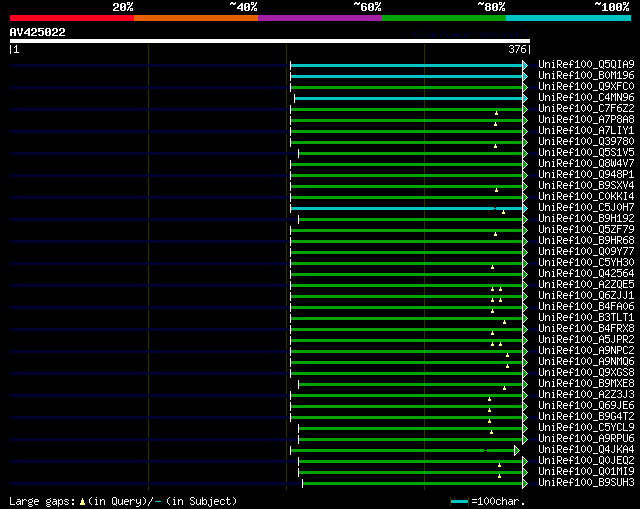Click the cyan alignment bar for UniRef100_Q5QIA9

(x=407, y=65)
